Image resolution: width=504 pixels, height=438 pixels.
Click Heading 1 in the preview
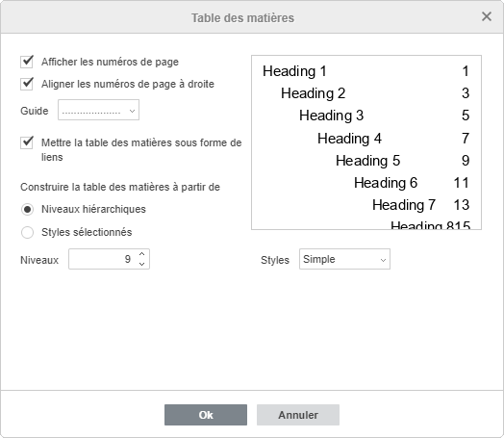294,71
